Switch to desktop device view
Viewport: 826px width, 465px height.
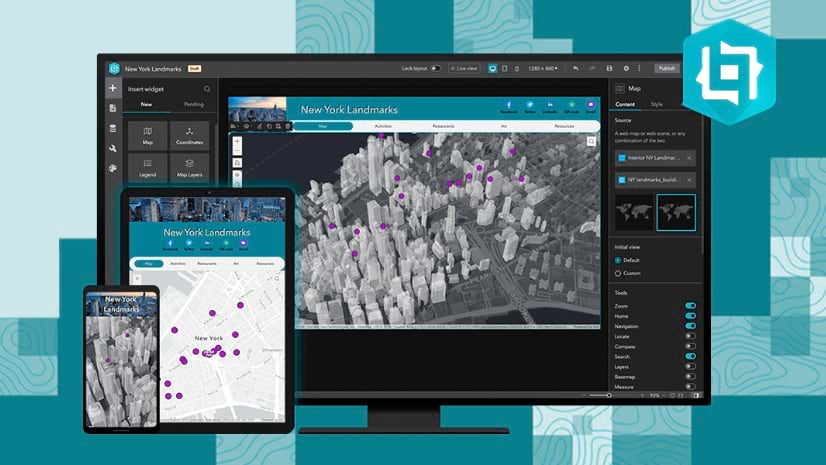[x=493, y=68]
